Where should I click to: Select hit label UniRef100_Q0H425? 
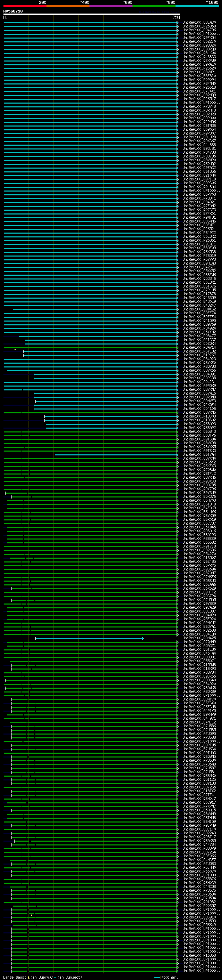click(199, 638)
